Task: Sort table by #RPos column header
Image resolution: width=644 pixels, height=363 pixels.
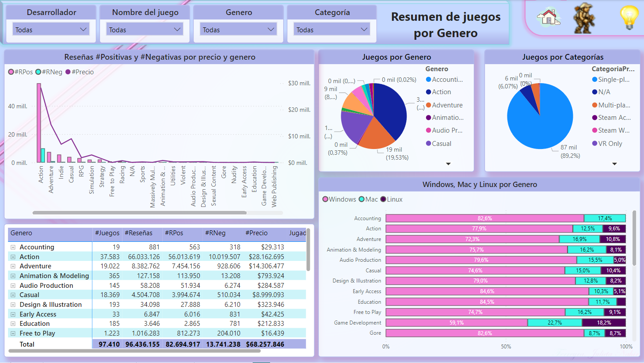Action: coord(174,233)
